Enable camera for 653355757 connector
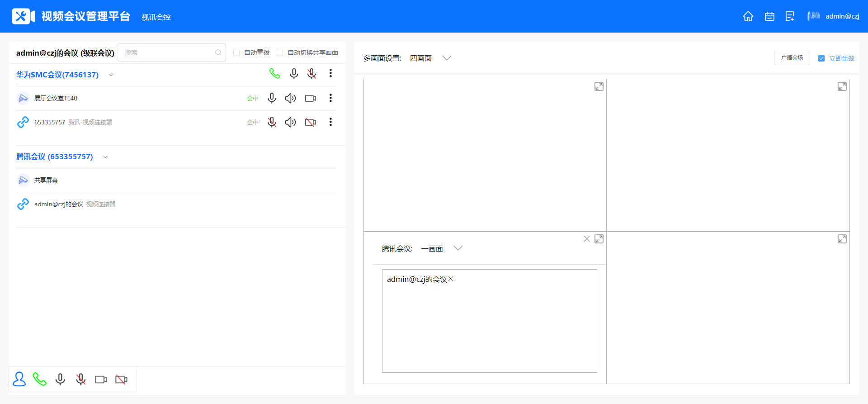Image resolution: width=868 pixels, height=404 pixels. click(x=311, y=122)
